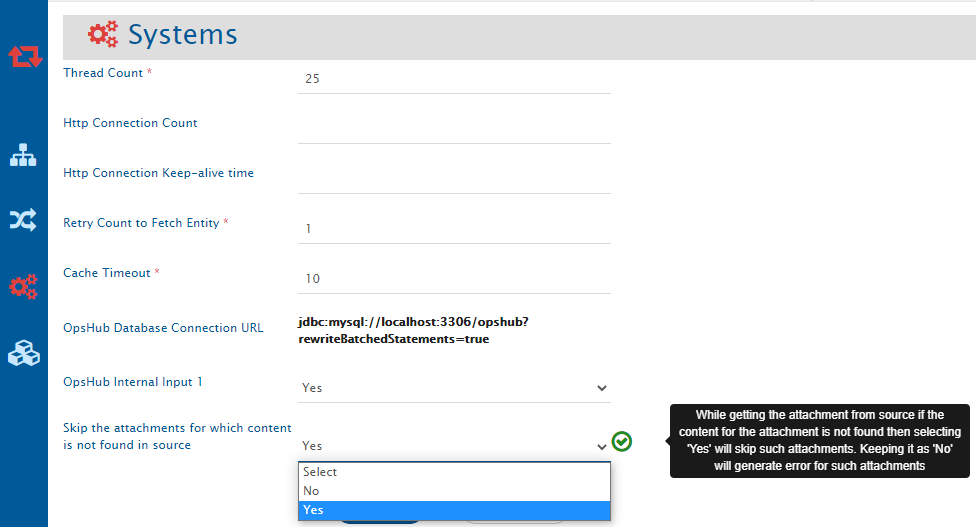Open the hierarchy tree sidebar icon

coord(23,156)
